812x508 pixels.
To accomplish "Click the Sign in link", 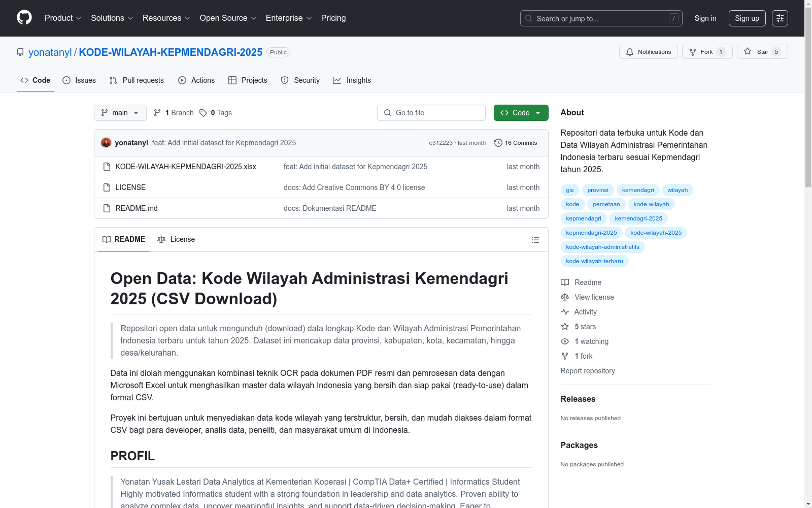I will (x=705, y=18).
